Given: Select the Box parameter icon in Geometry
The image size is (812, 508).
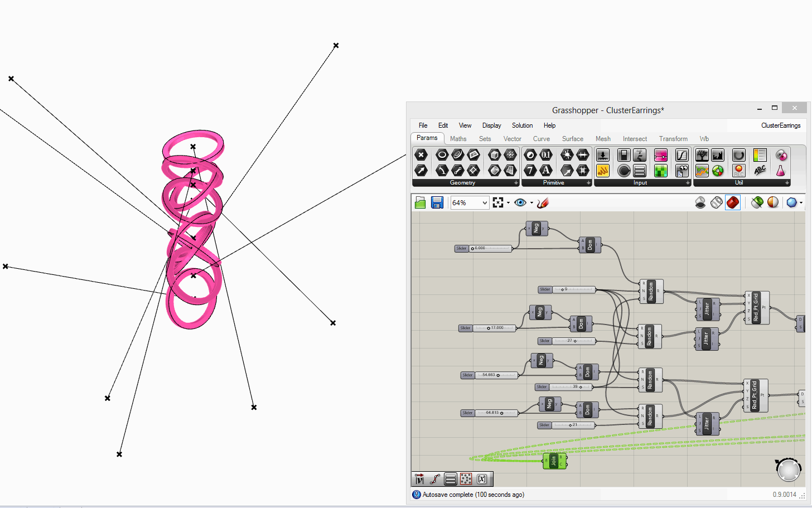Looking at the screenshot, I should coord(494,155).
